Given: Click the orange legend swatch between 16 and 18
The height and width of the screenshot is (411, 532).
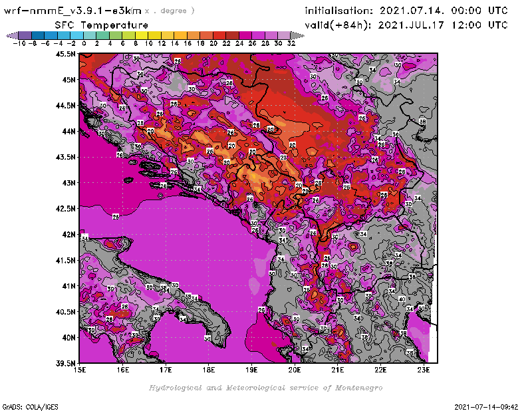Looking at the screenshot, I should tap(193, 35).
